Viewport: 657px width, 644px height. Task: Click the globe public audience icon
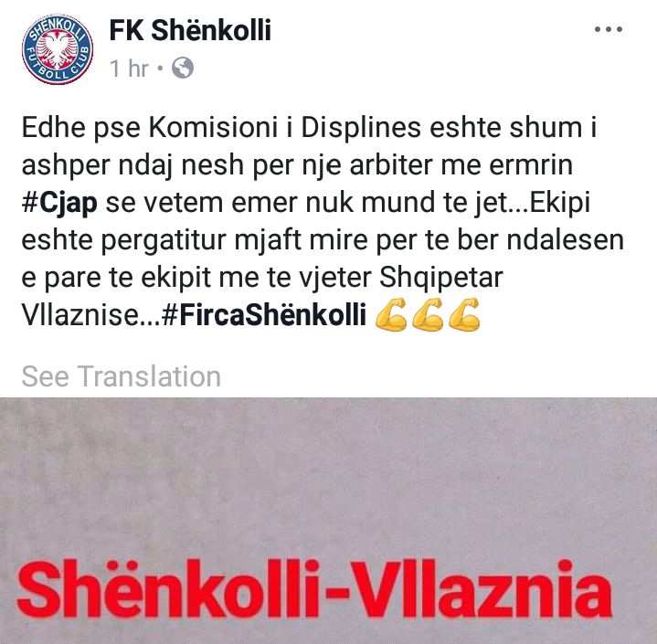pos(183,68)
